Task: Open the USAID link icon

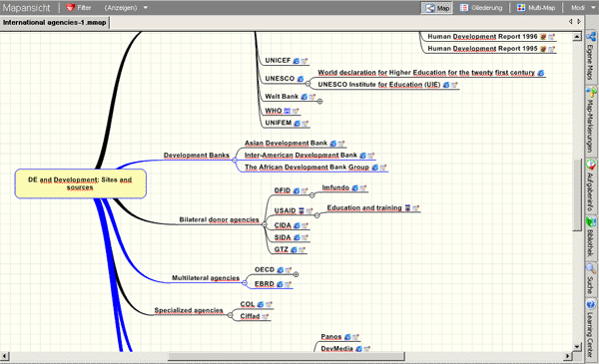Action: [x=301, y=210]
